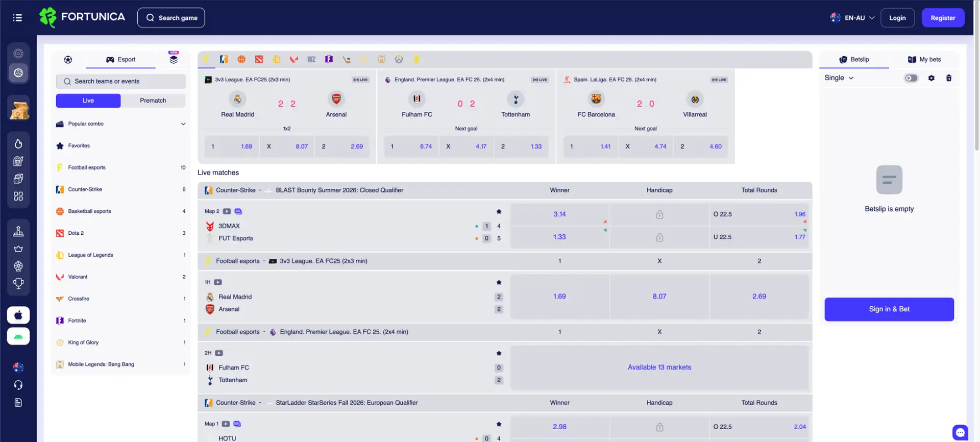Image resolution: width=980 pixels, height=442 pixels.
Task: Open the Android app download icon
Action: click(18, 336)
